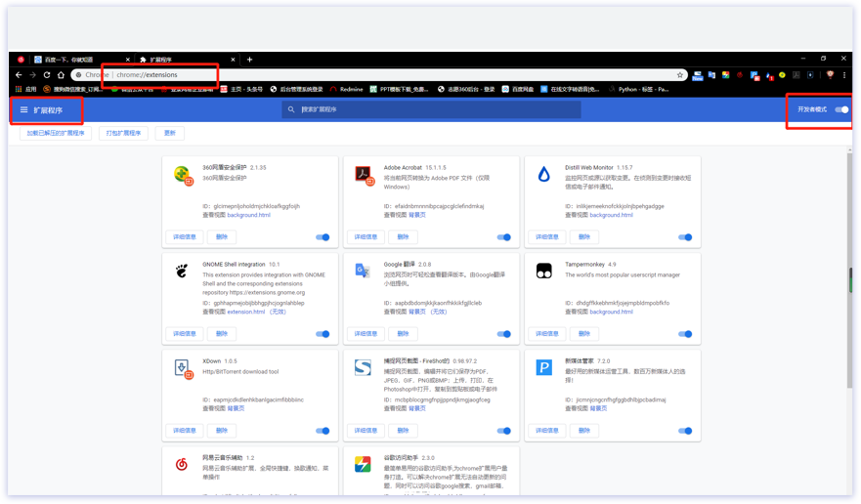This screenshot has height=504, width=861.
Task: Open 详细信息 for GNOME Shell integration
Action: 185,334
